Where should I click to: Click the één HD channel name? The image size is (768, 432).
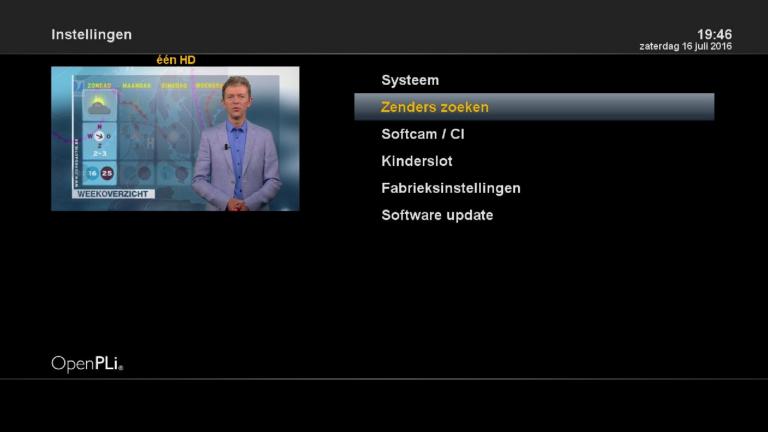(x=175, y=60)
